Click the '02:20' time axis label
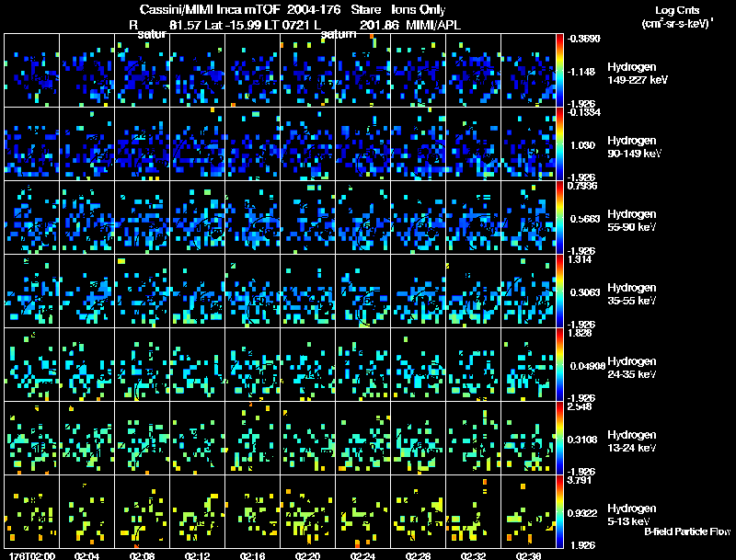The width and height of the screenshot is (736, 560). click(x=307, y=555)
